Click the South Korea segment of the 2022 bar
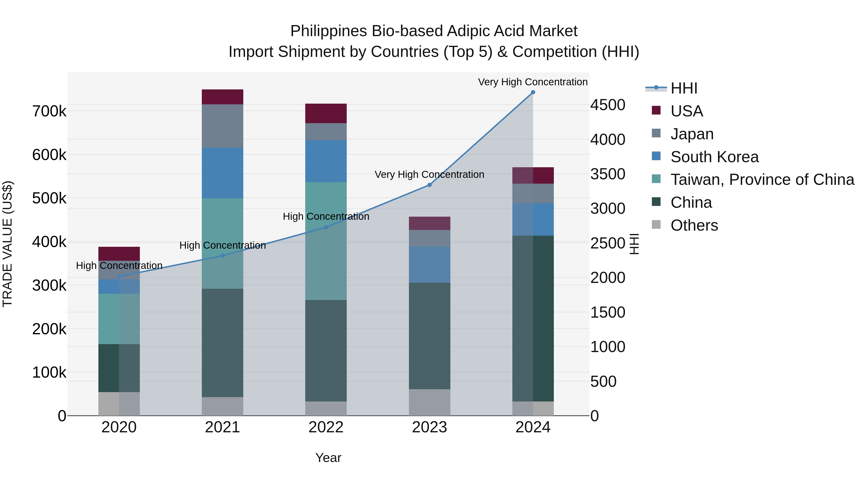The image size is (868, 488). click(x=326, y=161)
